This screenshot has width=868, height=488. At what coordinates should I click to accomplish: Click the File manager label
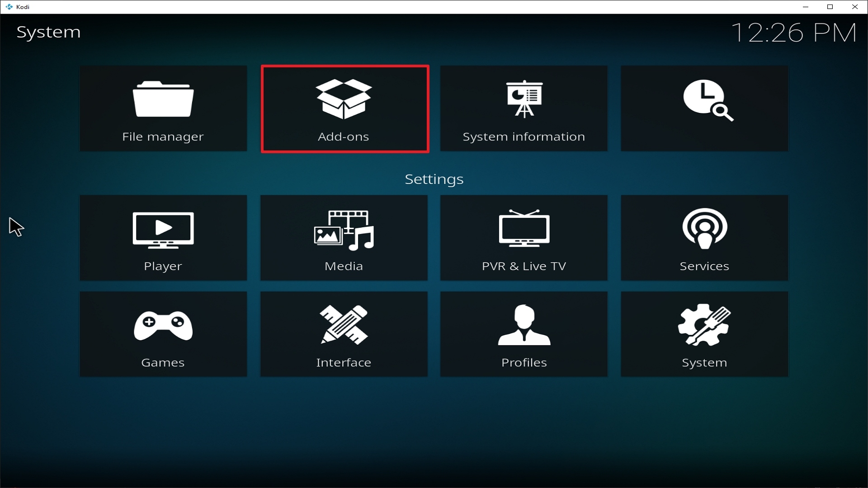pos(163,136)
